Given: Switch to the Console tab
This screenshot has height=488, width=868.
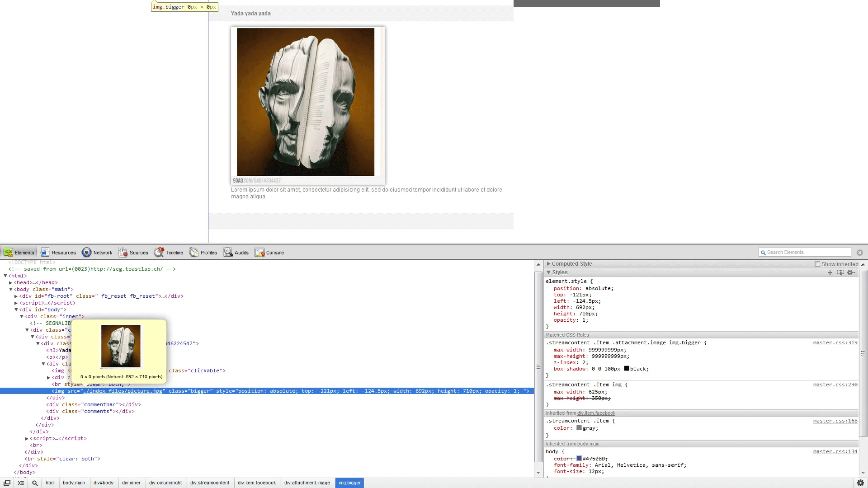Looking at the screenshot, I should click(x=269, y=253).
